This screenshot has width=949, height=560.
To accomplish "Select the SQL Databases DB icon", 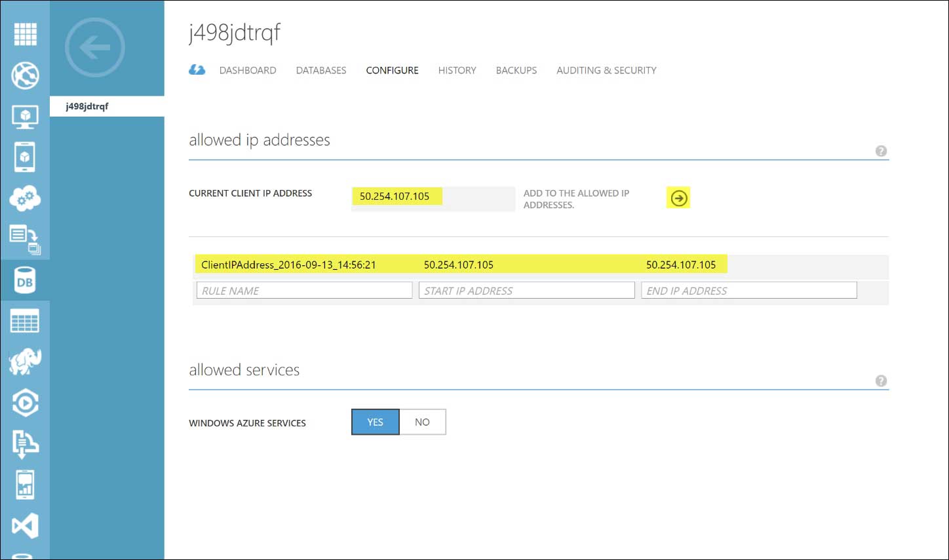I will point(25,280).
